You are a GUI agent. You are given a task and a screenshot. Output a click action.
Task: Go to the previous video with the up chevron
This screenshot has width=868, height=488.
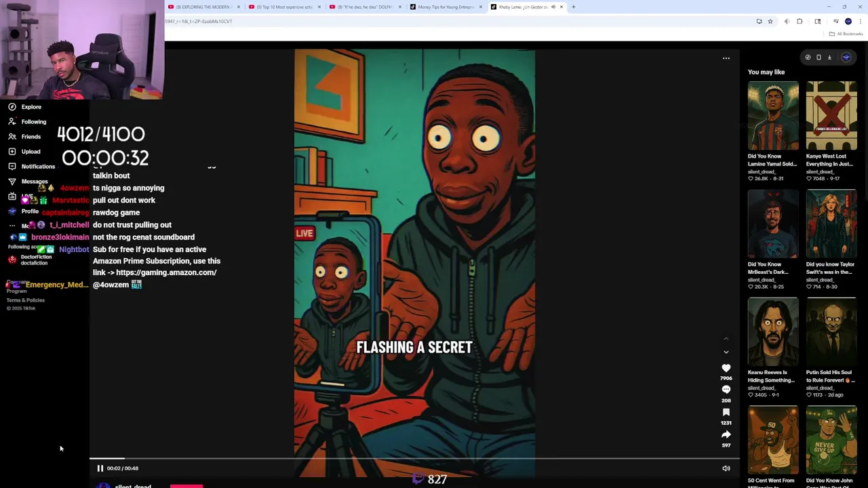[x=726, y=338]
